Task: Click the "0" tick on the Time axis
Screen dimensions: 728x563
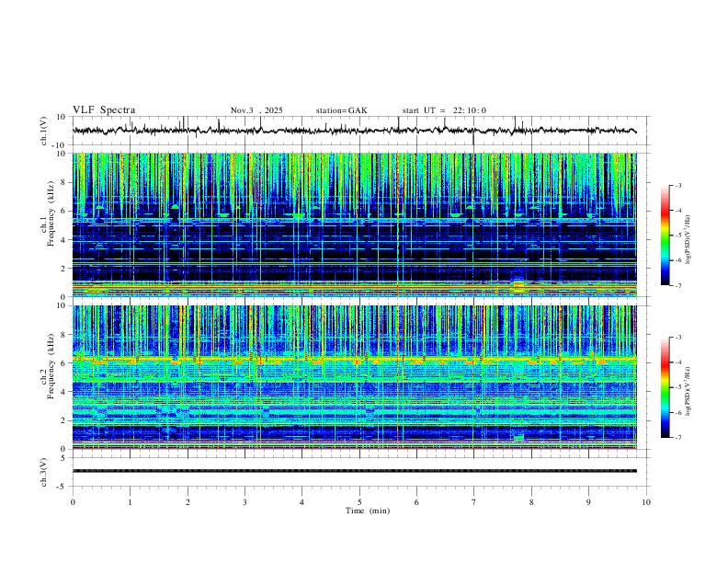Action: tap(73, 502)
